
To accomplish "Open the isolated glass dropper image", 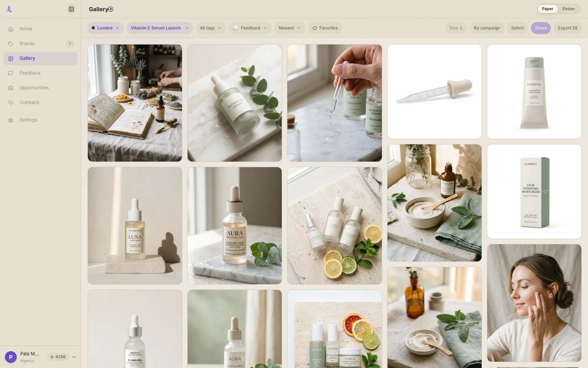I will click(434, 92).
